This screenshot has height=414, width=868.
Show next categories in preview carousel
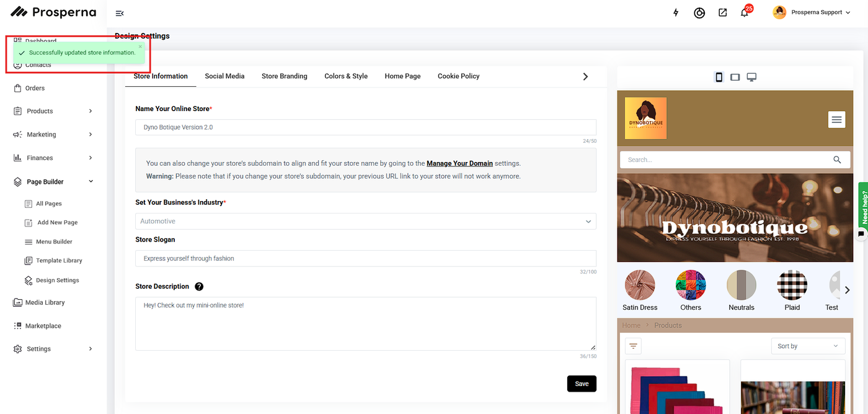[847, 290]
